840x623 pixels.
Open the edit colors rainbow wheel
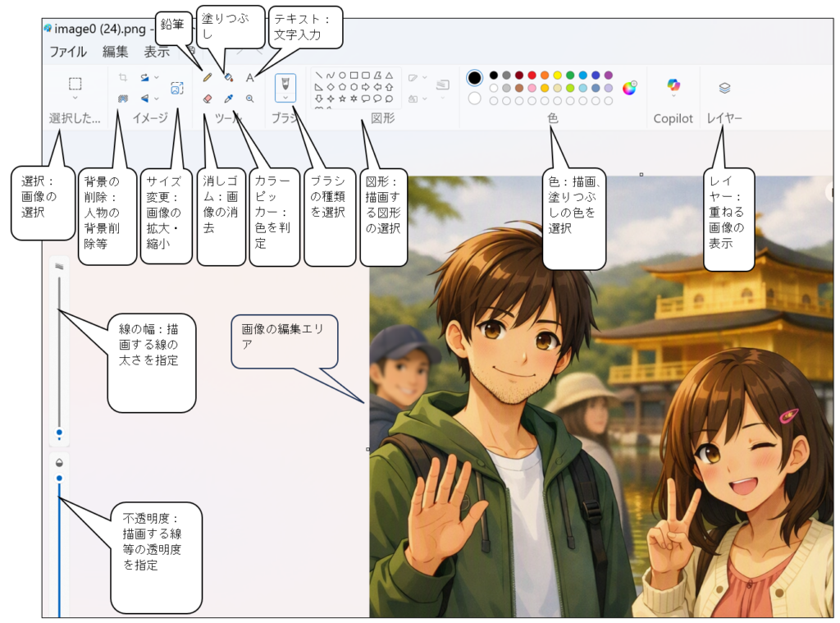[x=629, y=87]
